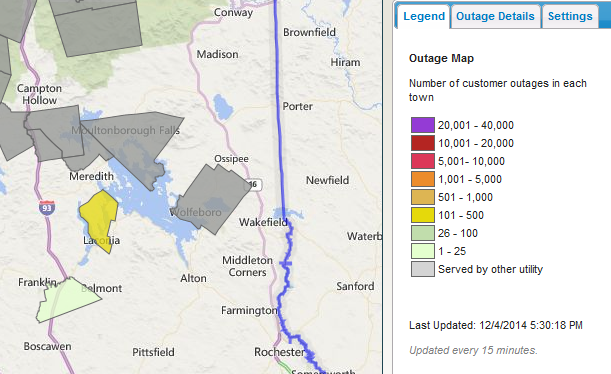Click the yellow 101 - 500 swatch
This screenshot has width=611, height=374.
[423, 215]
